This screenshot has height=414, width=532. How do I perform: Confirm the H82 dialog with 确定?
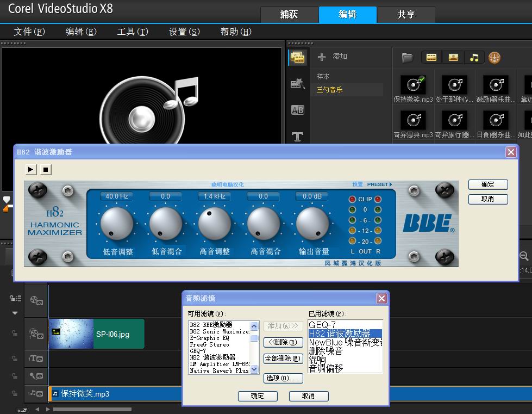[x=488, y=184]
